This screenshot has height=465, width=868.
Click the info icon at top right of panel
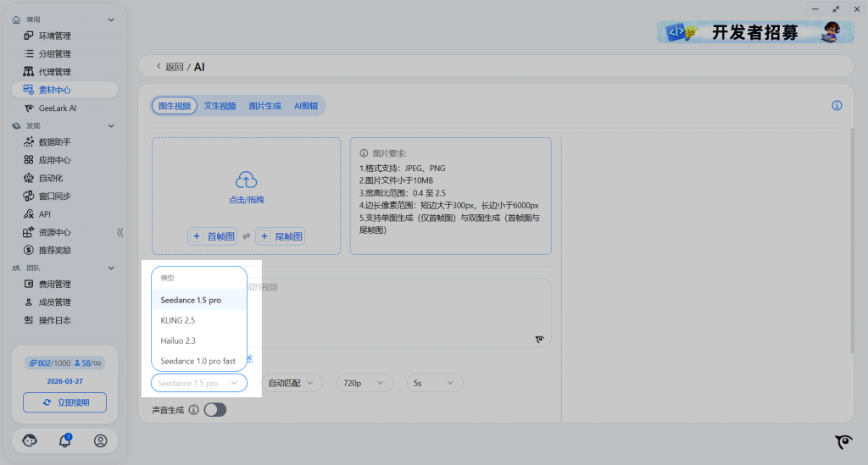[837, 106]
